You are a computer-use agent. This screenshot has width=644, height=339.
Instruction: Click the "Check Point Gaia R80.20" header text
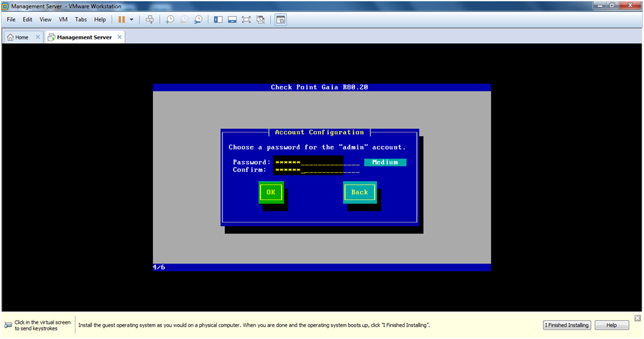tap(319, 87)
